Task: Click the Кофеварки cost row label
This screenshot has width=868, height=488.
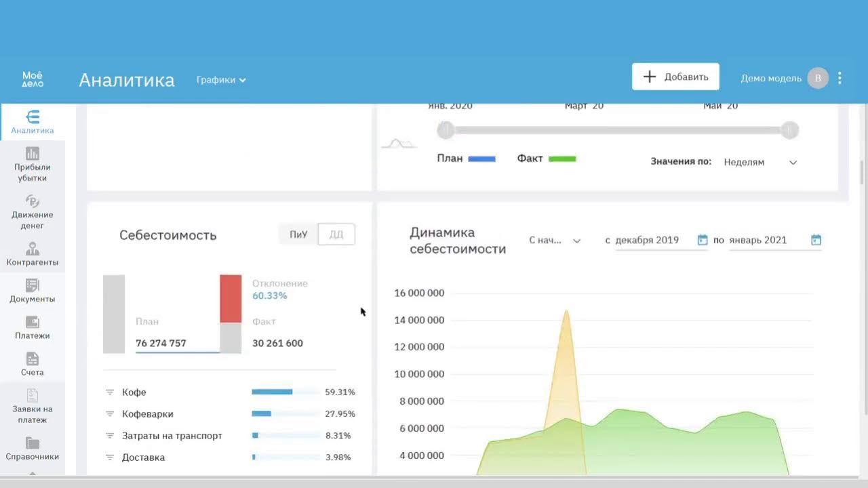Action: pos(148,414)
